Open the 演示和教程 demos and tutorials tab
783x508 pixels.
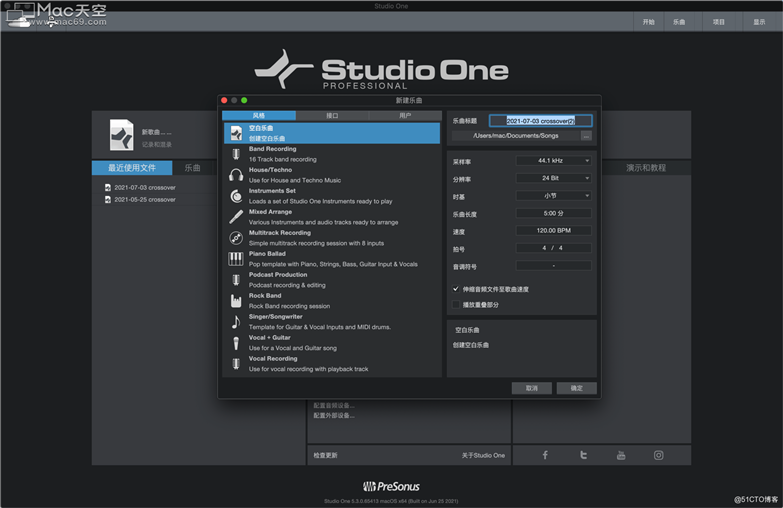pyautogui.click(x=646, y=168)
